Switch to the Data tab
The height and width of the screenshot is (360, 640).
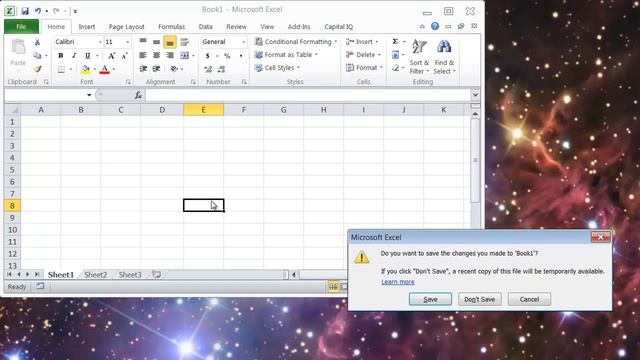coord(205,27)
